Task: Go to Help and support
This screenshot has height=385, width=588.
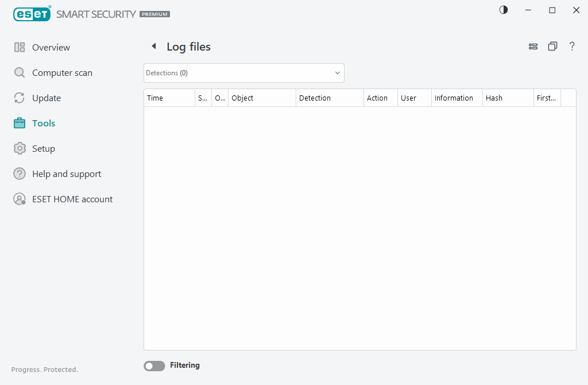Action: [66, 174]
